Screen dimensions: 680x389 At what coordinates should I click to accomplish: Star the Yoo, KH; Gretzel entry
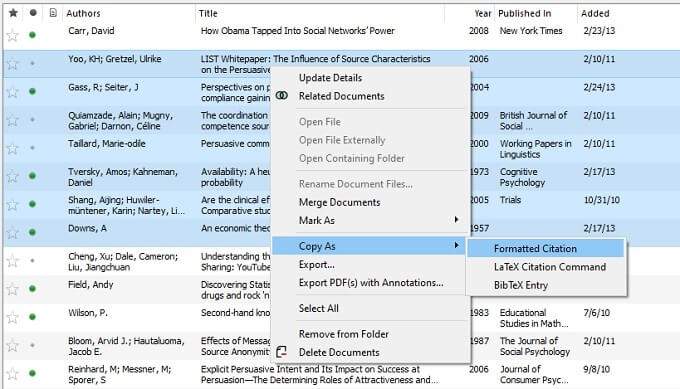point(13,64)
